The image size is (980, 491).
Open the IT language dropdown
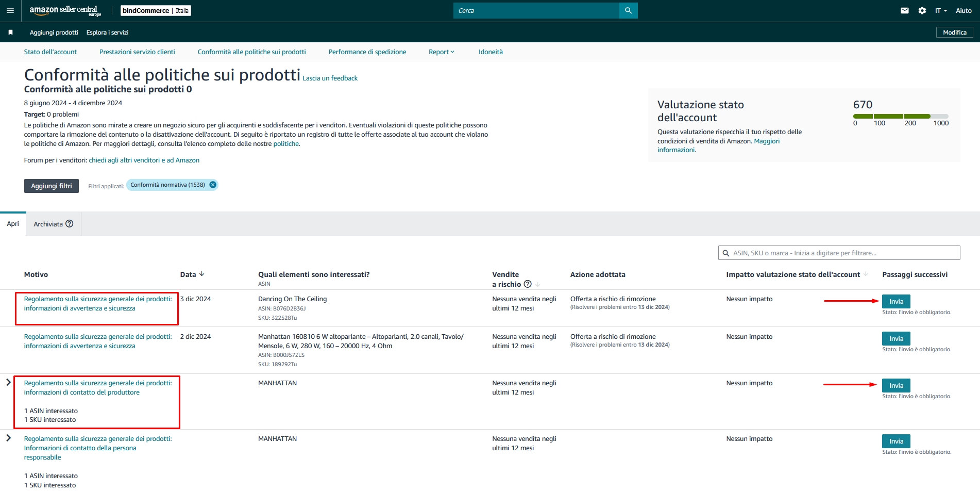tap(941, 11)
